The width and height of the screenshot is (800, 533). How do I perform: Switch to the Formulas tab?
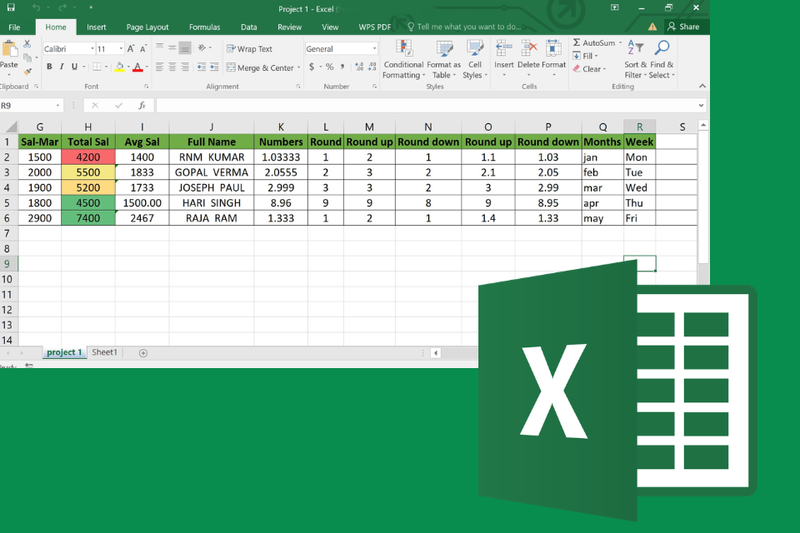(x=204, y=27)
